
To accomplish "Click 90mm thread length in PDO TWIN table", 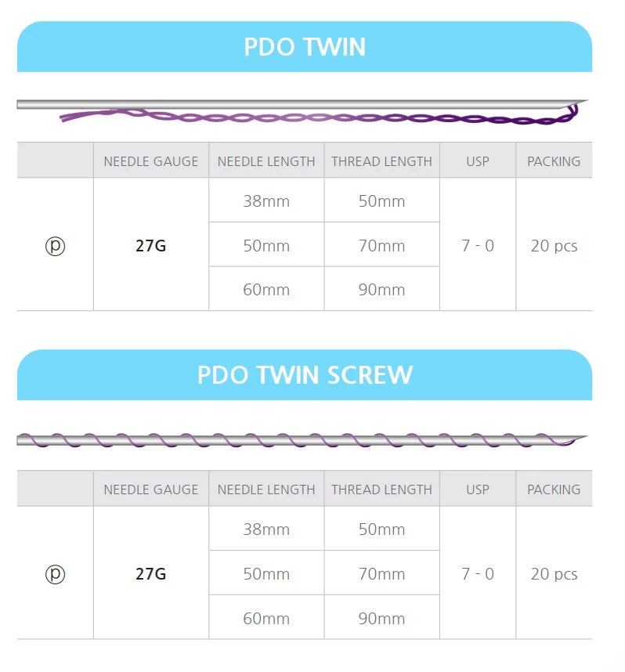I will pyautogui.click(x=381, y=290).
